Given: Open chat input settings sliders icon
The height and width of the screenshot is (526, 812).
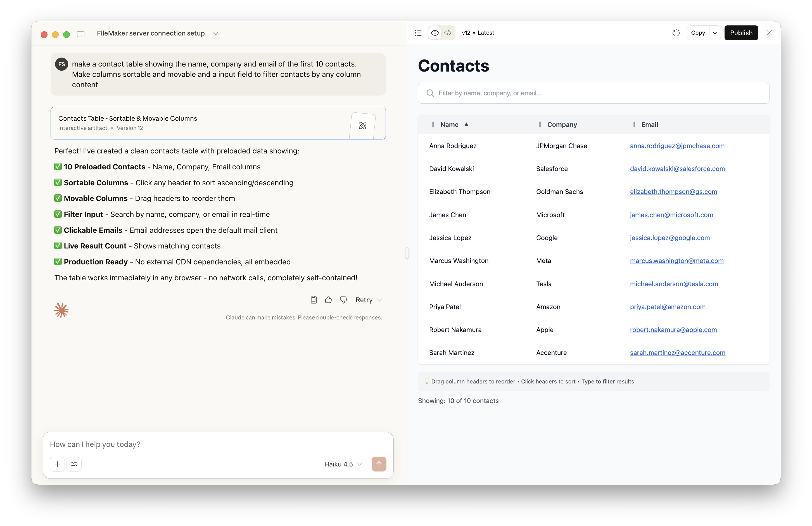Looking at the screenshot, I should pyautogui.click(x=74, y=464).
